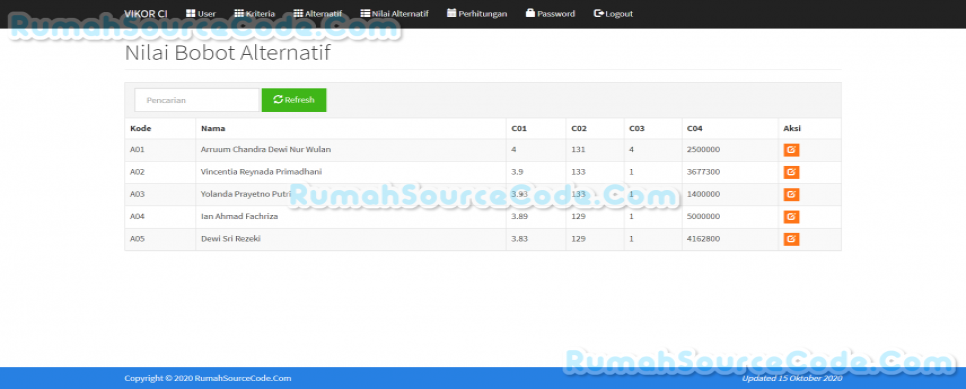This screenshot has width=966, height=389.
Task: Click the name Ian Ahmad Fachriza
Action: pyautogui.click(x=240, y=216)
